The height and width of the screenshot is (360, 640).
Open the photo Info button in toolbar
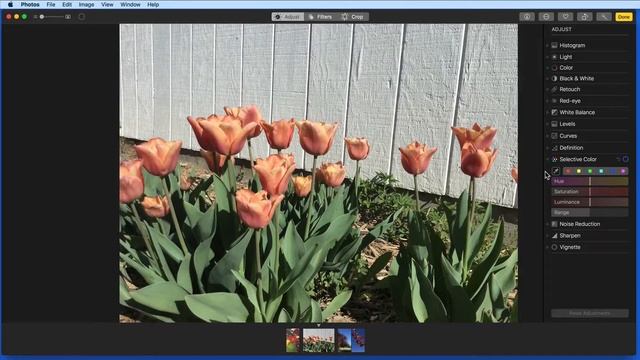527,17
